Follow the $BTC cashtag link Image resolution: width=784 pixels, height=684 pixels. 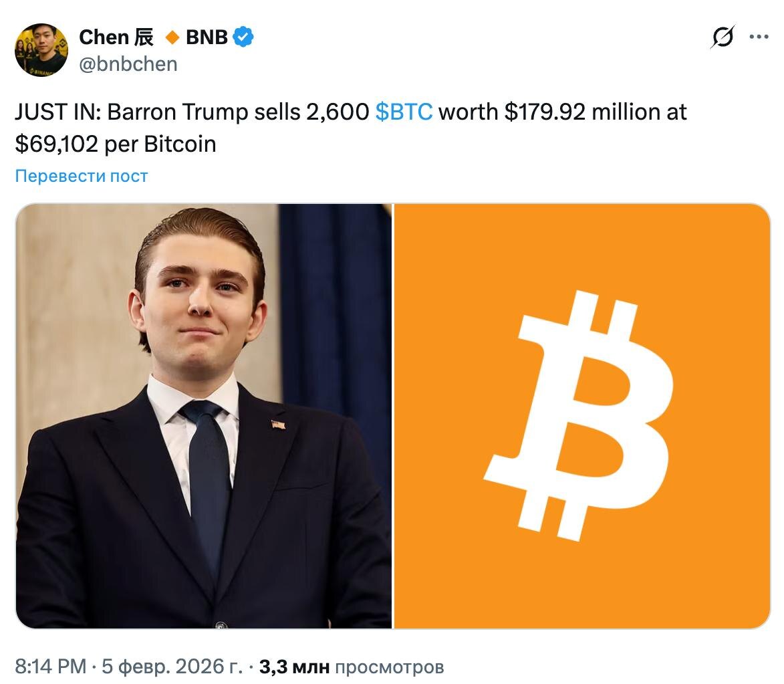404,112
